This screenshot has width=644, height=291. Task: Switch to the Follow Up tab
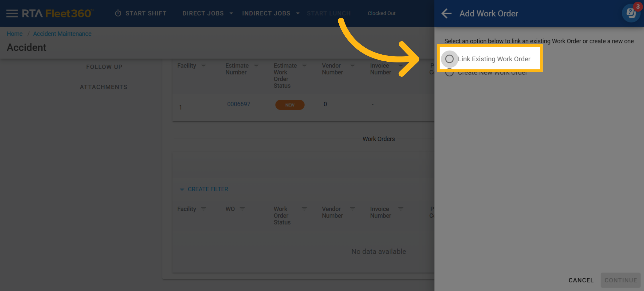[104, 67]
